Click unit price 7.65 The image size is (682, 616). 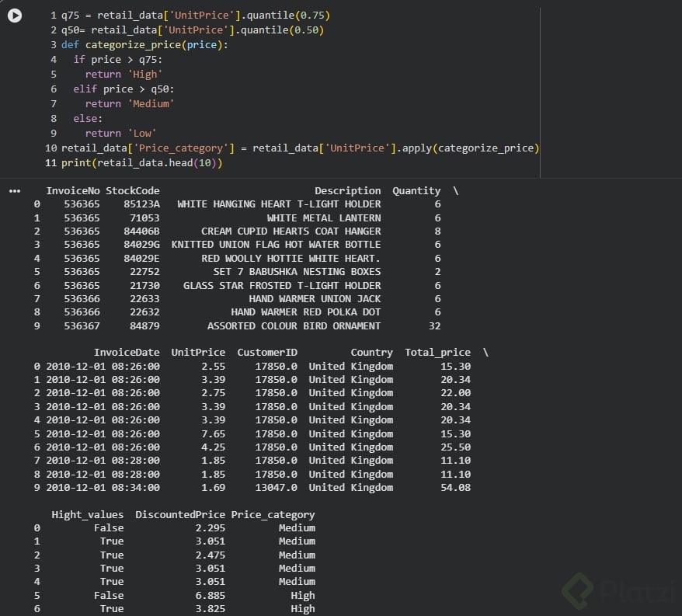213,433
